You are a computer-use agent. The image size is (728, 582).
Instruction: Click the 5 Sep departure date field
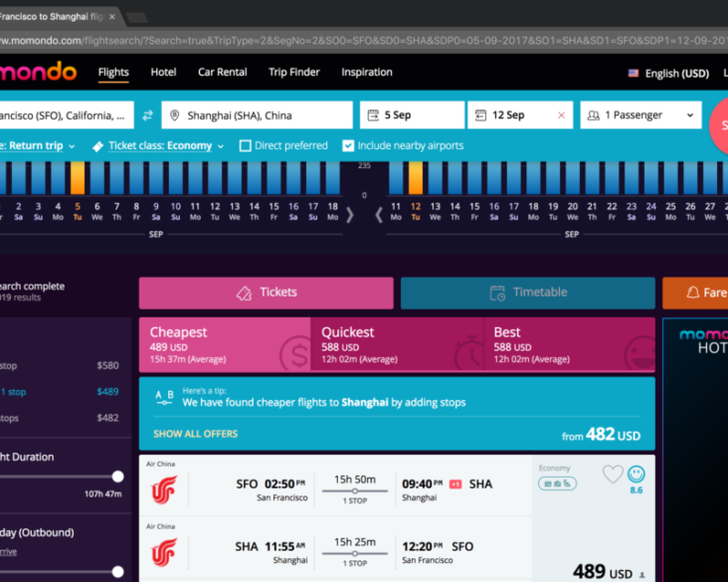tap(413, 115)
